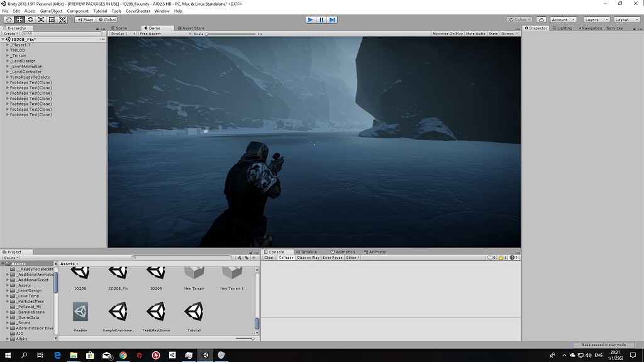Select the Rotate tool
Image resolution: width=644 pixels, height=362 pixels.
pos(30,19)
